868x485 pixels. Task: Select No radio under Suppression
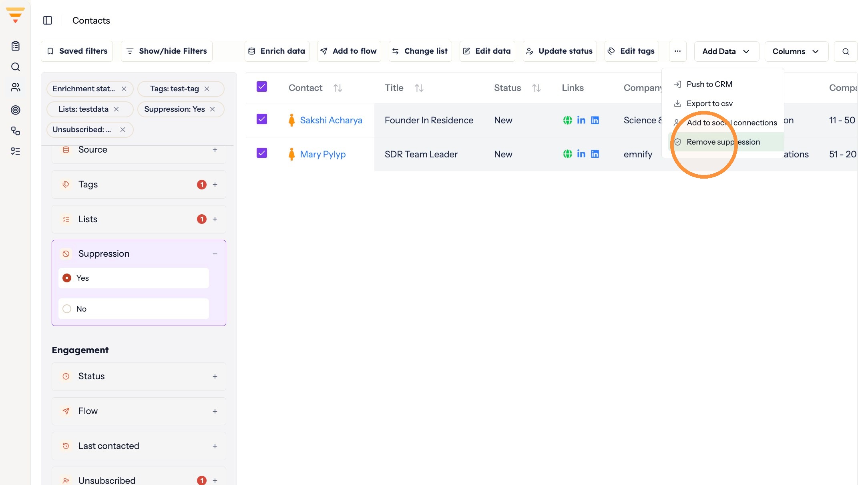[67, 309]
